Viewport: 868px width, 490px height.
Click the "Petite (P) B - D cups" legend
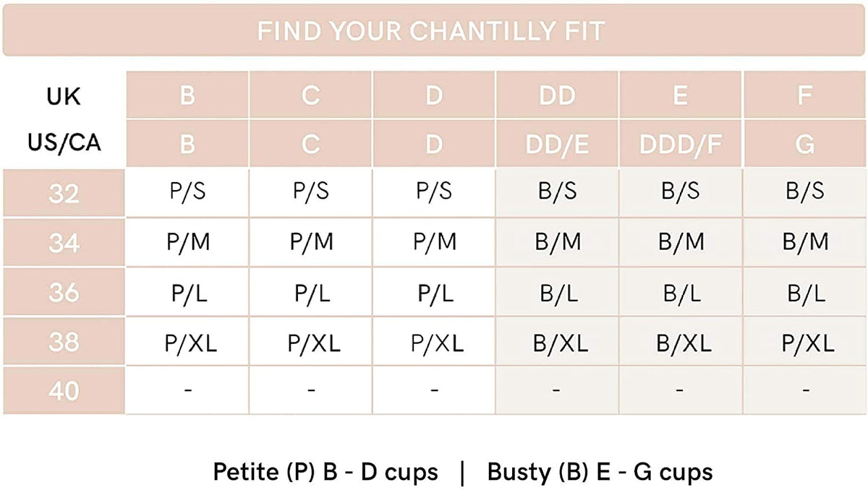[x=325, y=472]
